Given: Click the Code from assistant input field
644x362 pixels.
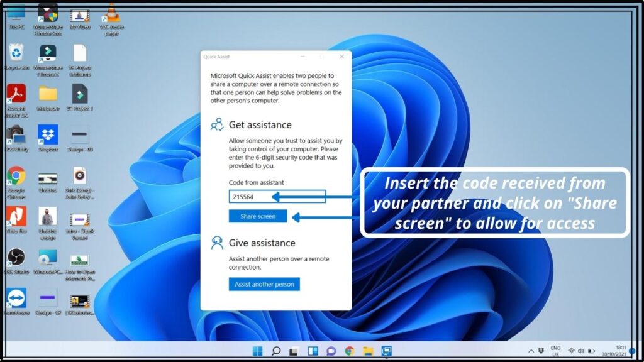Looking at the screenshot, I should pyautogui.click(x=277, y=197).
